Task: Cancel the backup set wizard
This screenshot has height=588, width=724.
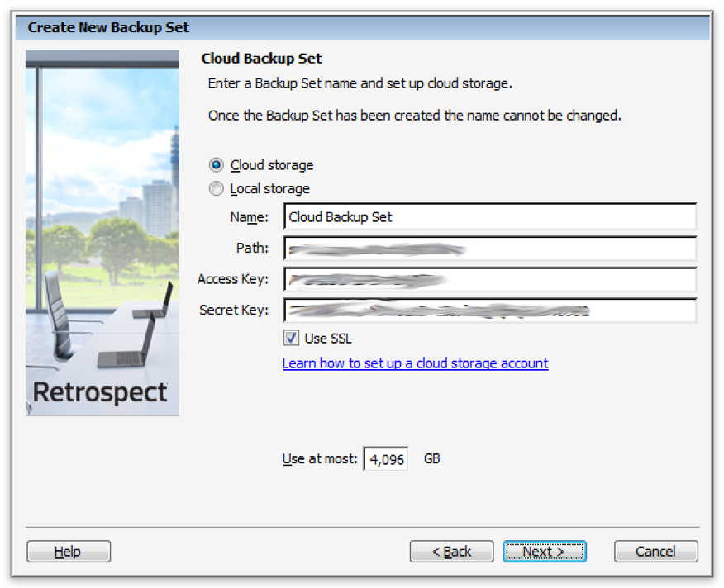Action: coord(655,551)
